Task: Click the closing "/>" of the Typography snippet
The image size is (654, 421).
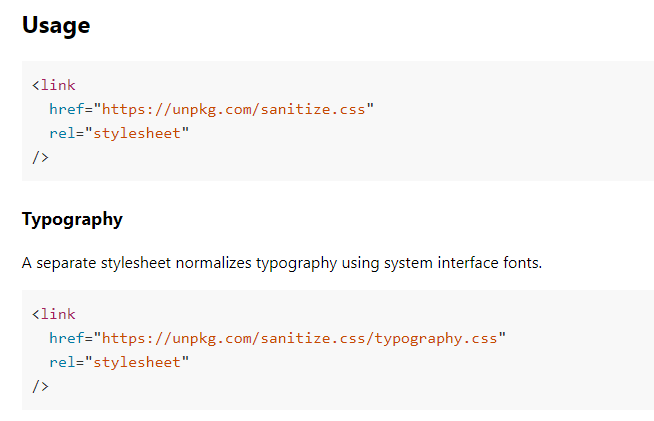Action: pyautogui.click(x=40, y=386)
